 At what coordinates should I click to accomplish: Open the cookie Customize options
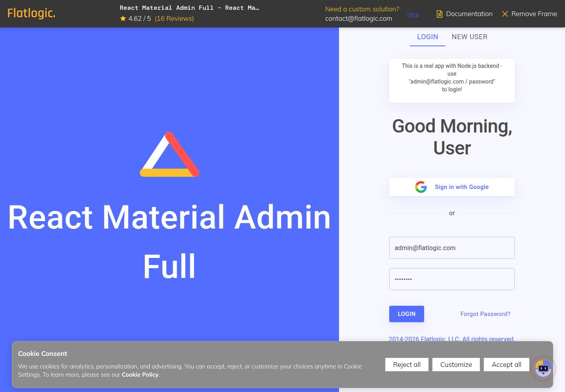tap(456, 365)
